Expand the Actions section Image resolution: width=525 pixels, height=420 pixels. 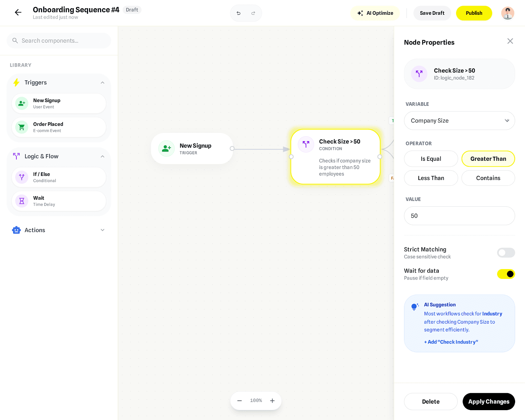[x=102, y=230]
